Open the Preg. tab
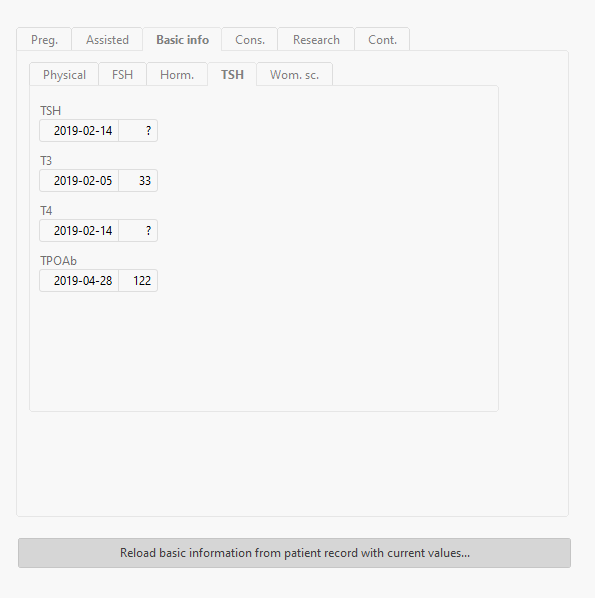The height and width of the screenshot is (598, 595). (44, 39)
